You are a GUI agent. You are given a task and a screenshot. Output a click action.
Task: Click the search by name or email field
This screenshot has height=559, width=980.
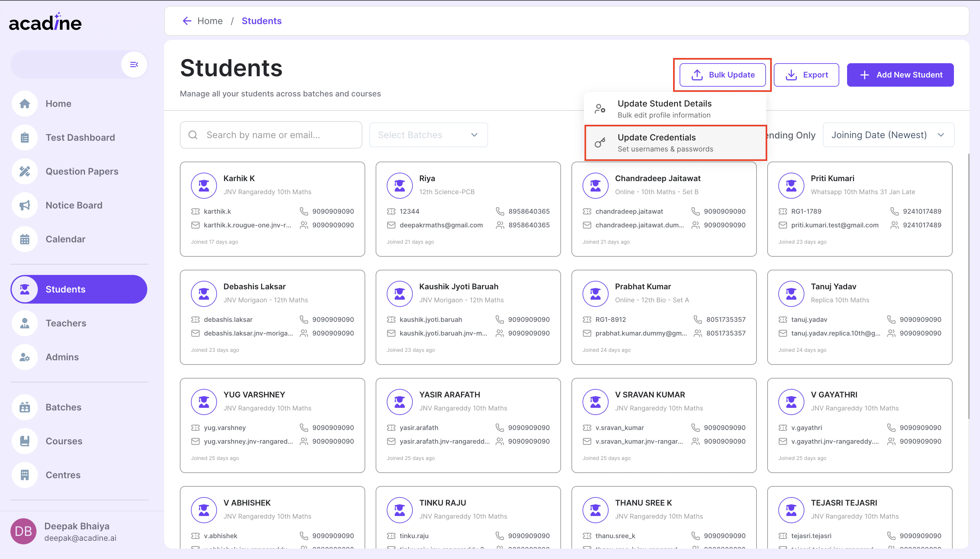271,135
